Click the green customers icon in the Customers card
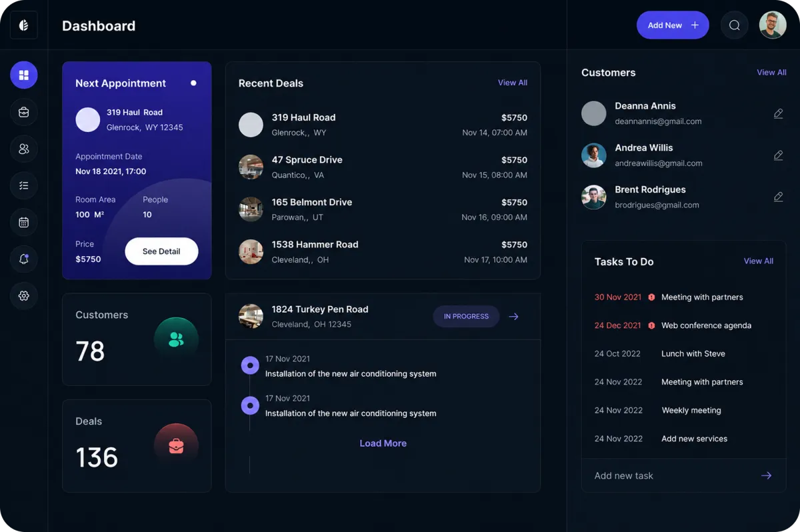Image resolution: width=800 pixels, height=532 pixels. (176, 339)
